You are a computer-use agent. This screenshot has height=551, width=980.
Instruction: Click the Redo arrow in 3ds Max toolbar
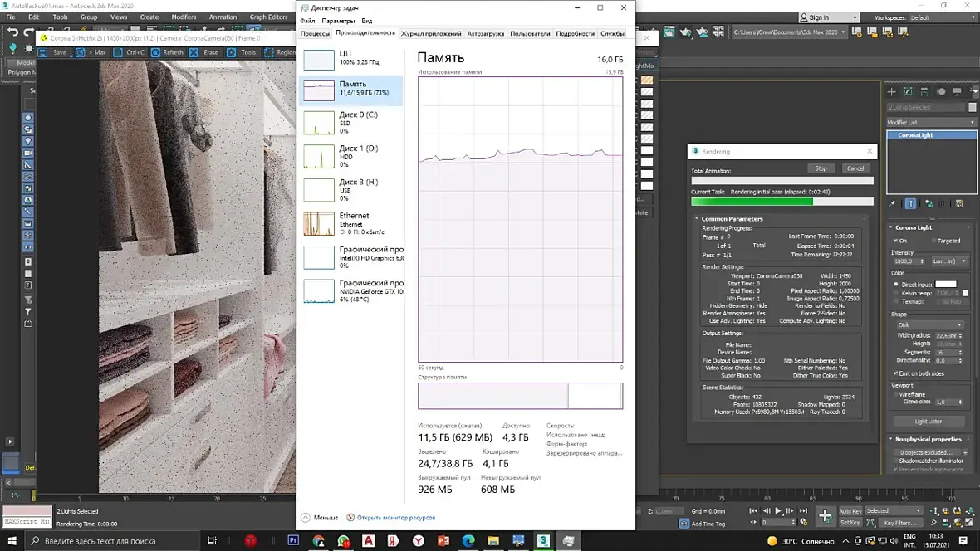(x=29, y=32)
